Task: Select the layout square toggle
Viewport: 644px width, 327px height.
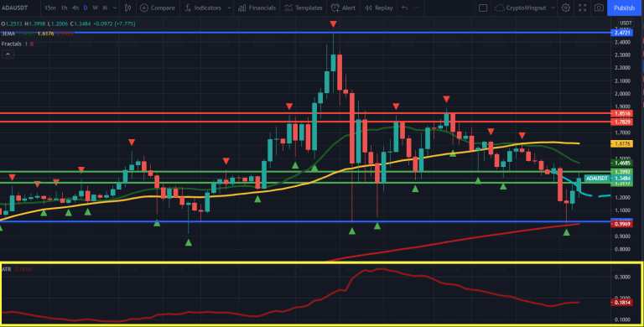Action: [x=483, y=8]
